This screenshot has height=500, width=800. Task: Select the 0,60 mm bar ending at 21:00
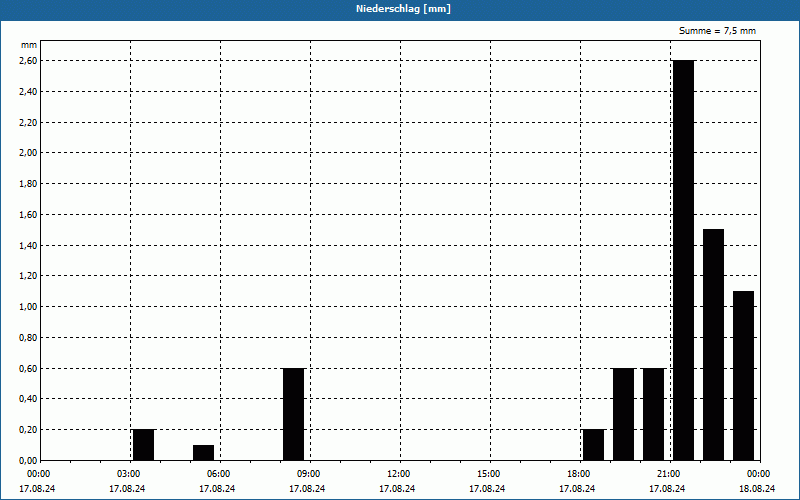pyautogui.click(x=654, y=414)
